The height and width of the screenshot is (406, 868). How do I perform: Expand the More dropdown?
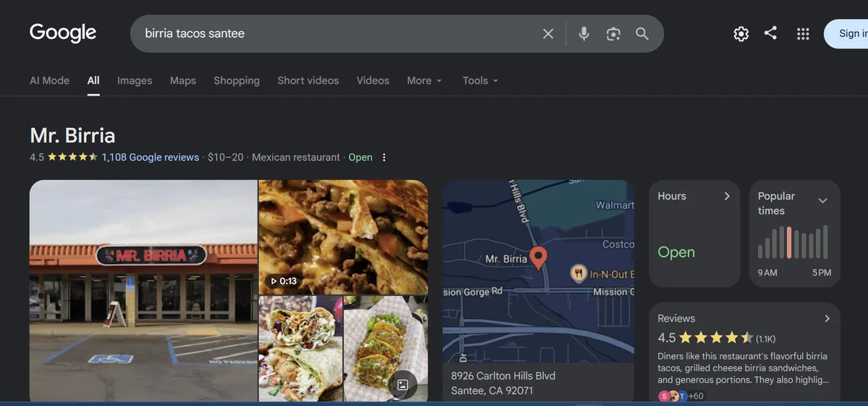424,80
